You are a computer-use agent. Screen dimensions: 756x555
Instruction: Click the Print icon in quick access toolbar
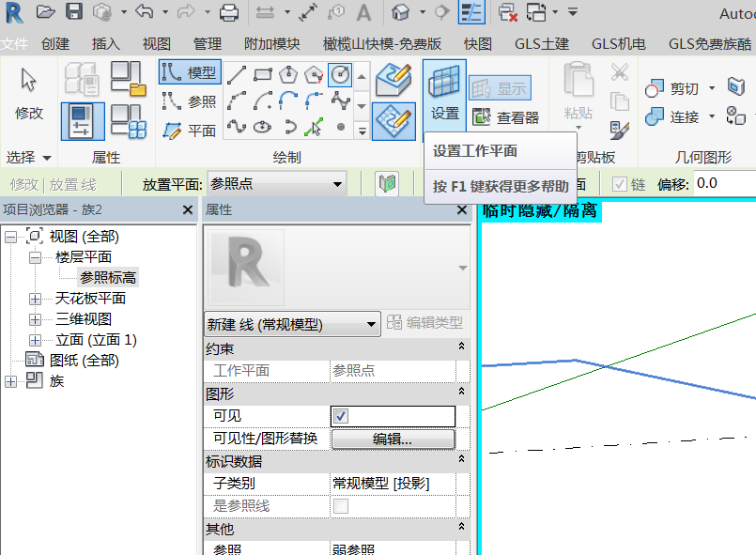pos(228,12)
